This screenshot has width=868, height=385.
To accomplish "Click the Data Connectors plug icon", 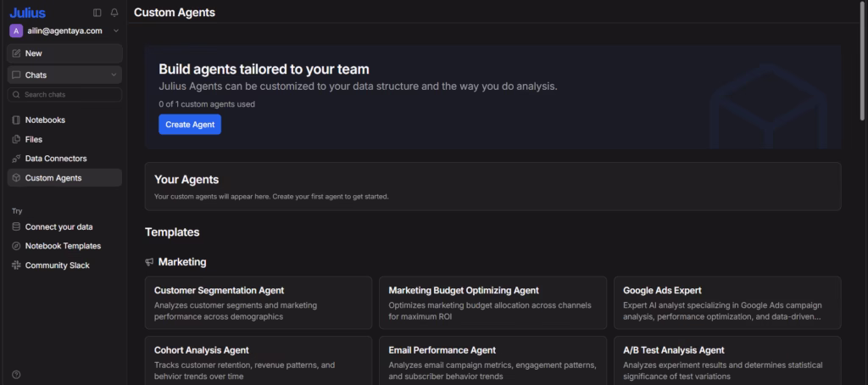I will pyautogui.click(x=16, y=159).
